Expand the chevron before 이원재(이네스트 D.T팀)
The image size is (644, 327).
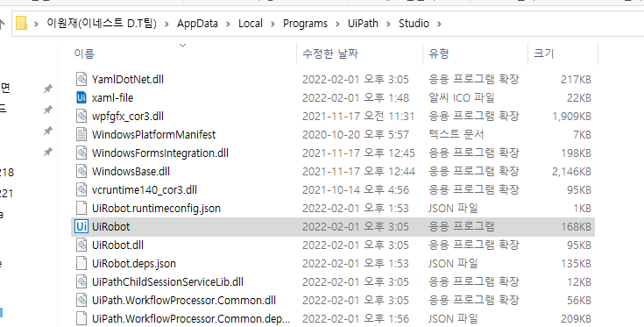tap(37, 24)
